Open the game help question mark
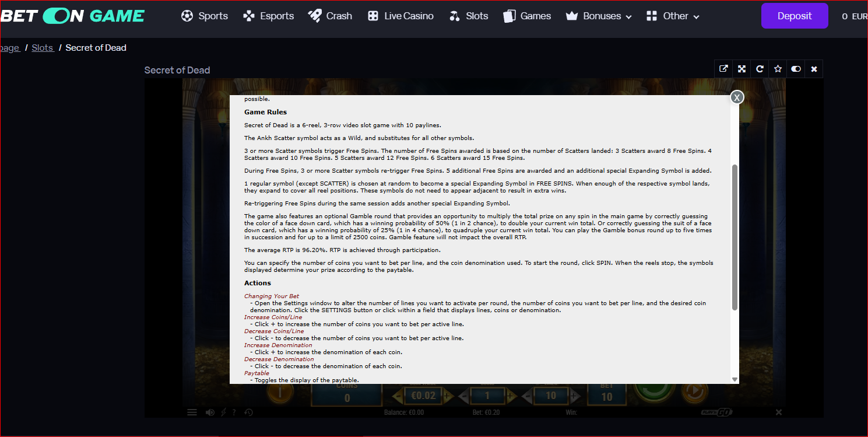 click(x=234, y=412)
